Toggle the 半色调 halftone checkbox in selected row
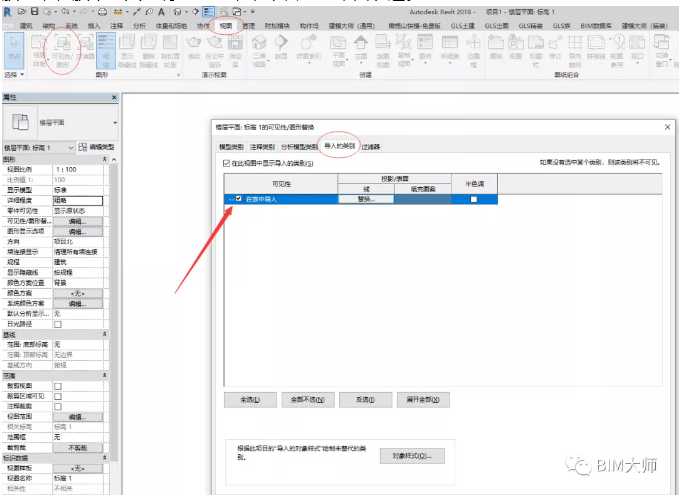The height and width of the screenshot is (501, 685). tap(474, 200)
